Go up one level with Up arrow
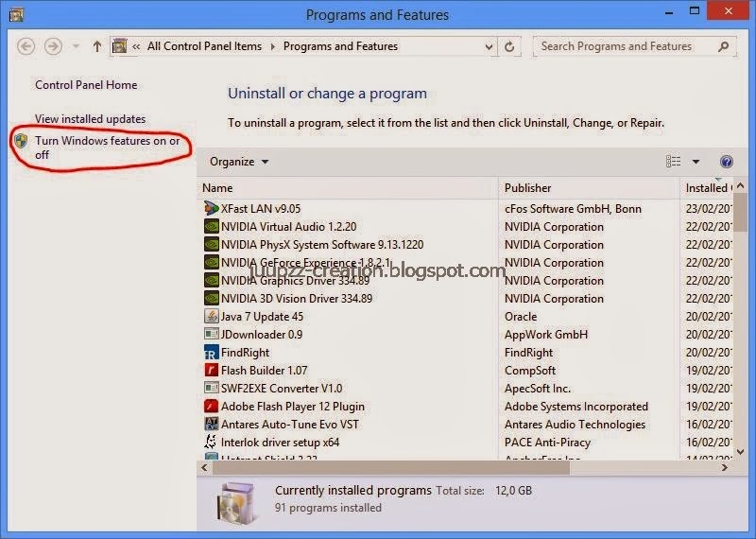The image size is (756, 539). click(97, 46)
